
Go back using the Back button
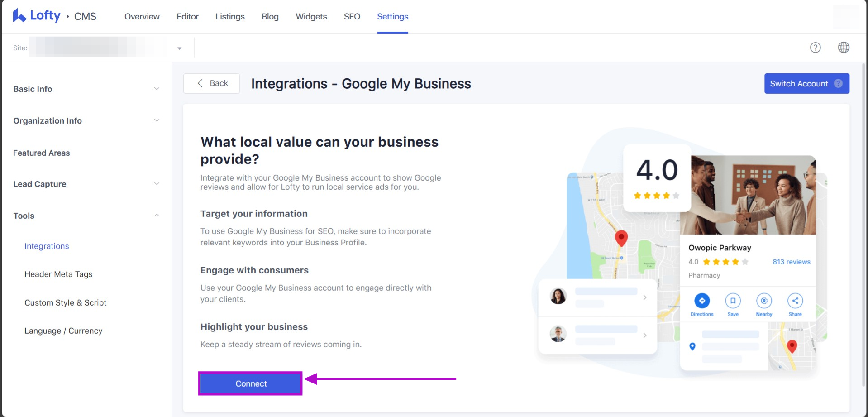pos(212,83)
